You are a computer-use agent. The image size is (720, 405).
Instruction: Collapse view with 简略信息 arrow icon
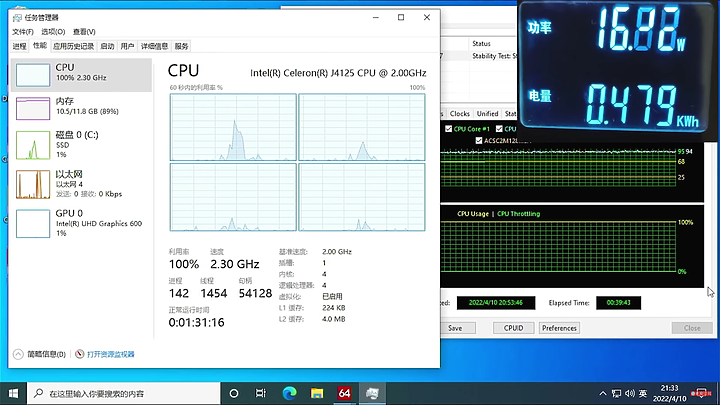coord(18,354)
